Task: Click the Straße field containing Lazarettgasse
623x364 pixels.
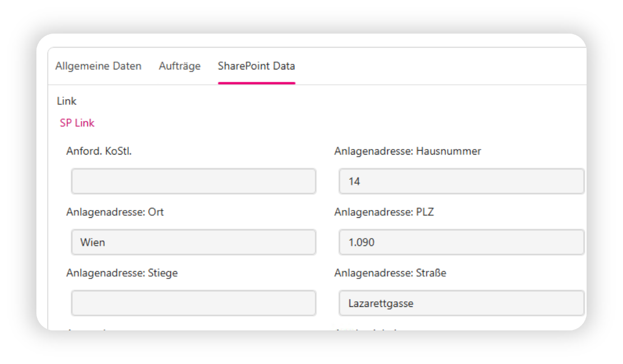Action: (x=461, y=304)
